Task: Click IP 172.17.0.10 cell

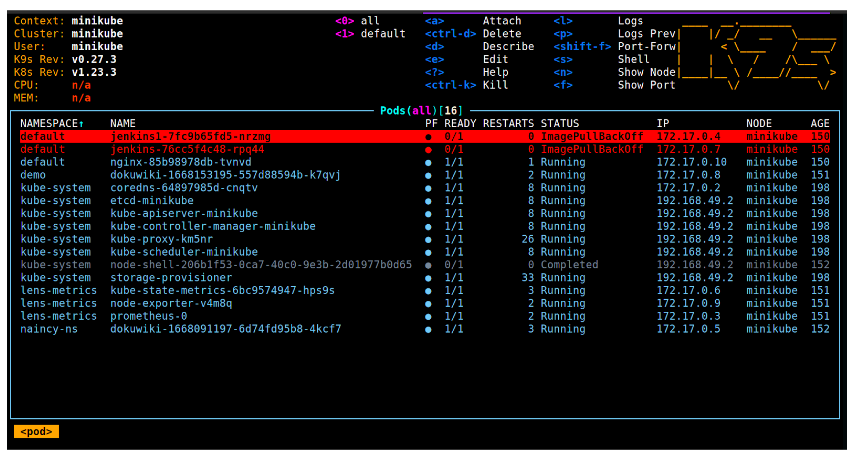Action: [x=692, y=162]
